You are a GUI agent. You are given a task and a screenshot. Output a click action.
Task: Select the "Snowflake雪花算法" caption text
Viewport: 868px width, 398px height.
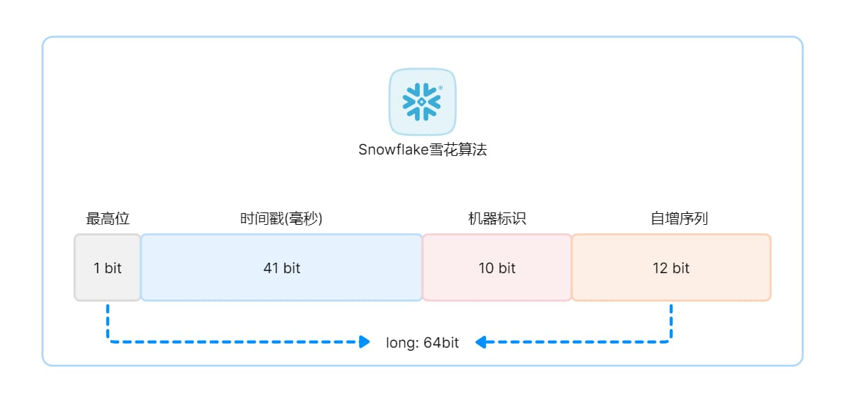(423, 150)
